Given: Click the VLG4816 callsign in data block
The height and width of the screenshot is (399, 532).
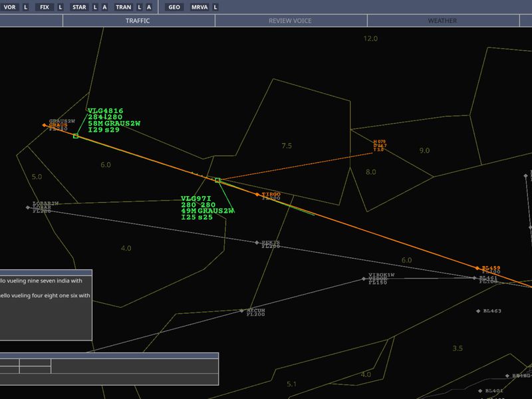Looking at the screenshot, I should pyautogui.click(x=106, y=111).
